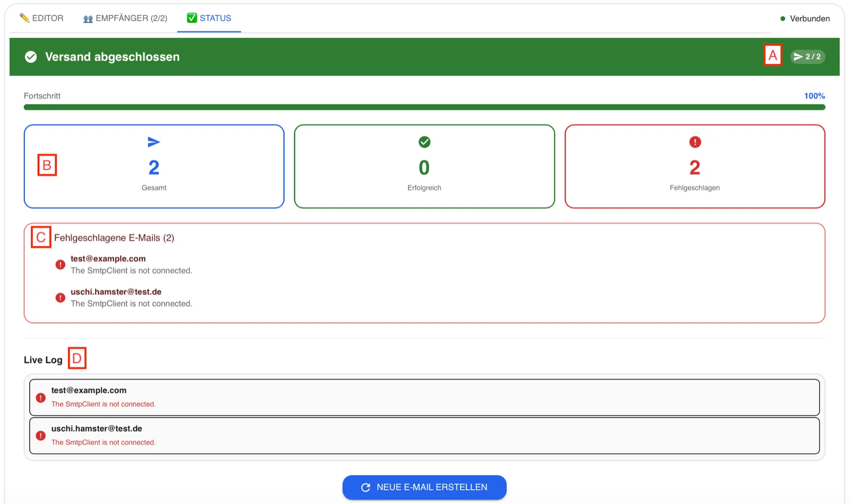Click the pencil icon next to EDITOR
Image resolution: width=850 pixels, height=504 pixels.
24,18
